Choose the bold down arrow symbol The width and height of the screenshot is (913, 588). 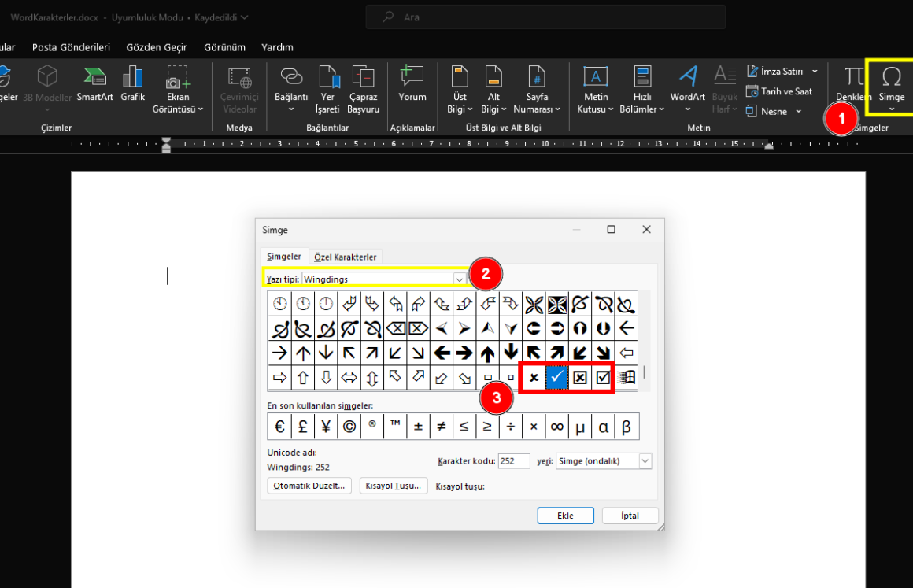pyautogui.click(x=511, y=353)
